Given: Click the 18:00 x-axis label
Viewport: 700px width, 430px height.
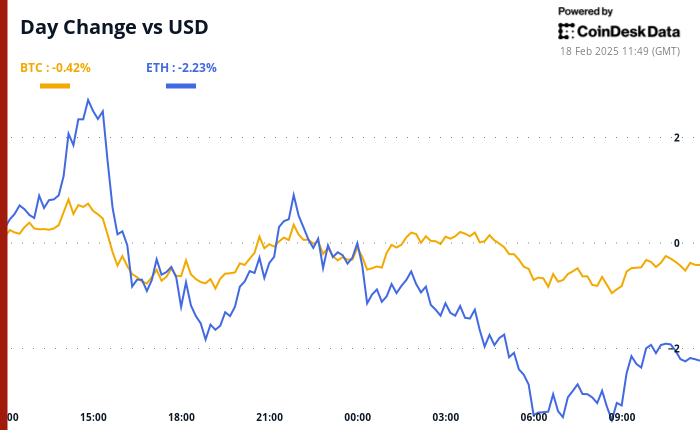Looking at the screenshot, I should (181, 417).
